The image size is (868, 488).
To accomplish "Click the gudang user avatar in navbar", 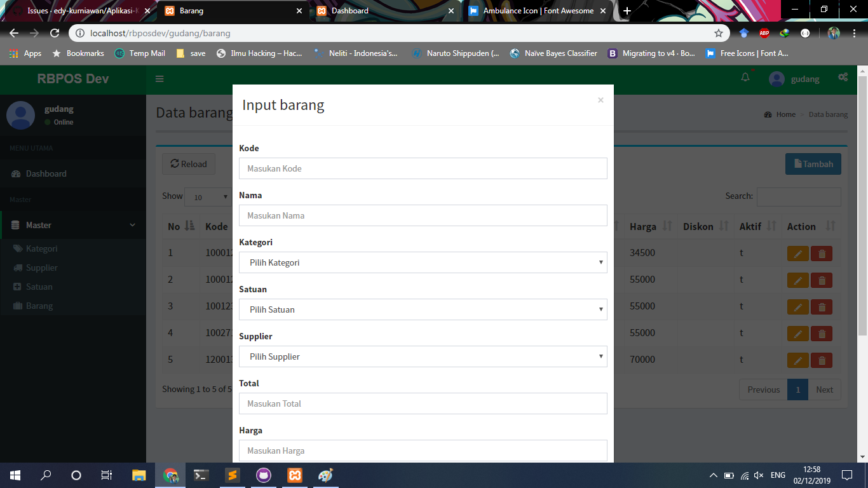I will pos(776,78).
